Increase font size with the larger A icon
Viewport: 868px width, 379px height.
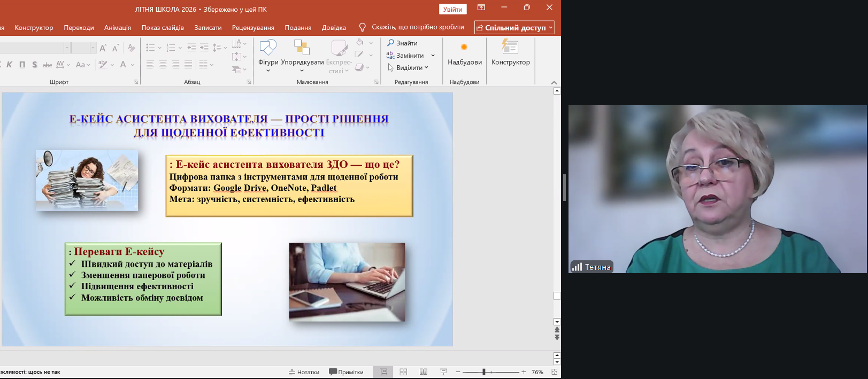click(103, 48)
